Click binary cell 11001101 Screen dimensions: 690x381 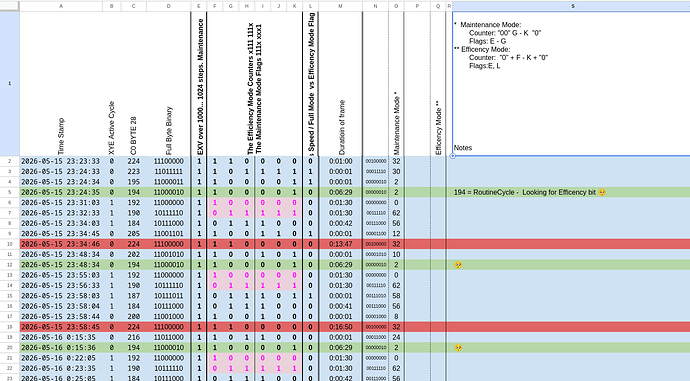pos(169,234)
